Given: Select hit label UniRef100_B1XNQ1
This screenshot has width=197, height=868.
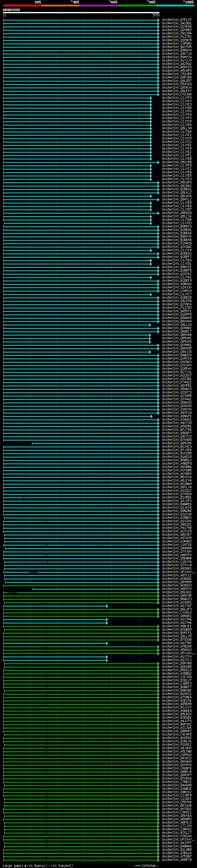Looking at the screenshot, I should 176,497.
